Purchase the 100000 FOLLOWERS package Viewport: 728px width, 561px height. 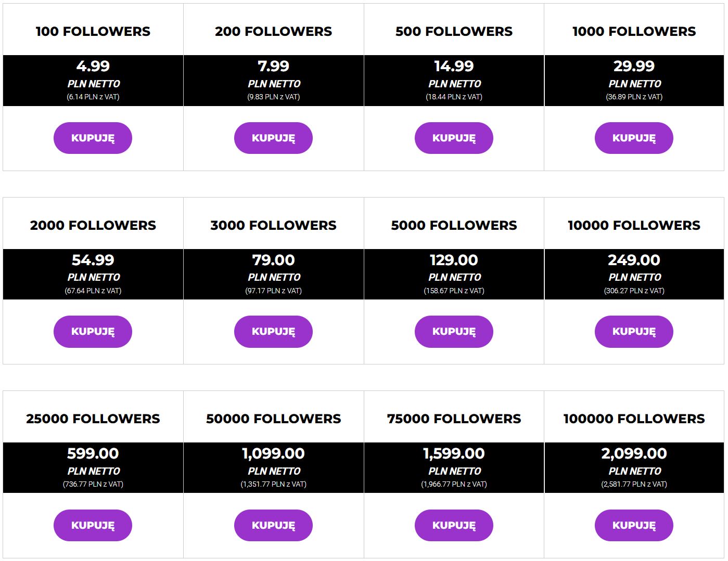633,525
